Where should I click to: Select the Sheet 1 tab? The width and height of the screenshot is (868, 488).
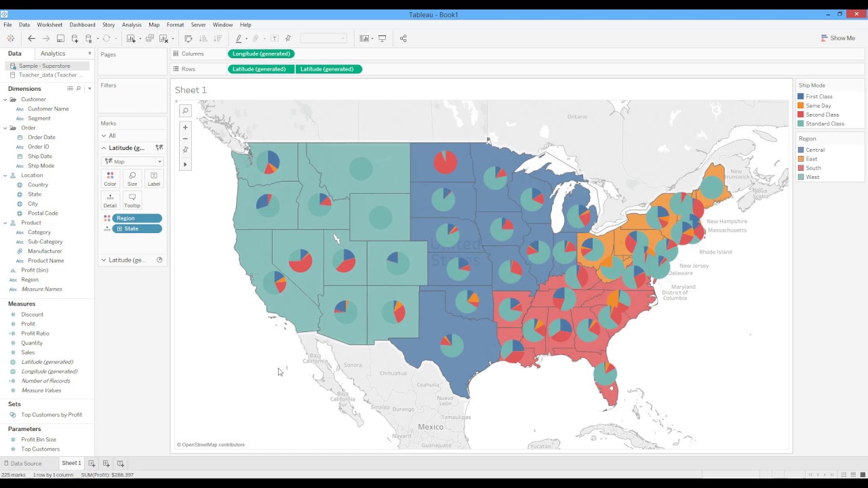[x=71, y=464]
